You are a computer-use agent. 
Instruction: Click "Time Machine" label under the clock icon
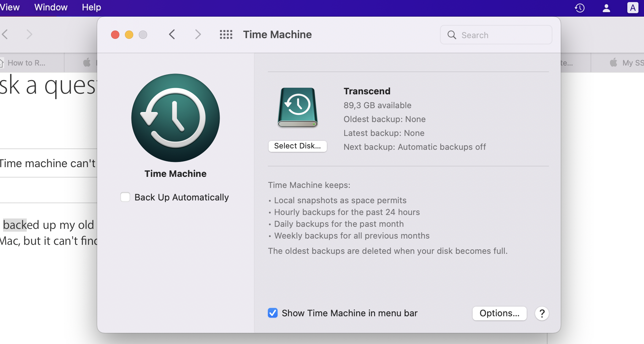click(176, 174)
